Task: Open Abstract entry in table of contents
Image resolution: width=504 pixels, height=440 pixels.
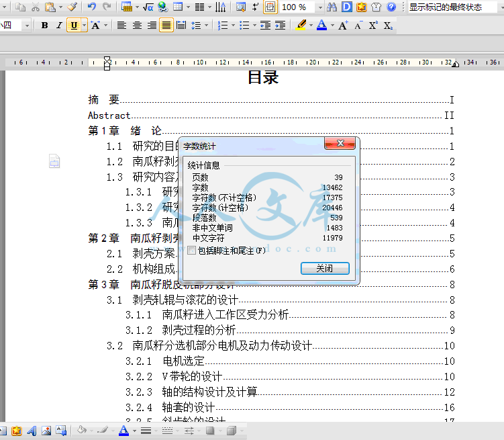Action: [x=271, y=115]
